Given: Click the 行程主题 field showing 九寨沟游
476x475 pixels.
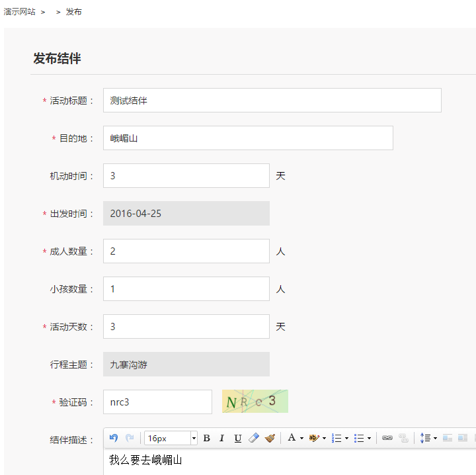Looking at the screenshot, I should coord(186,365).
